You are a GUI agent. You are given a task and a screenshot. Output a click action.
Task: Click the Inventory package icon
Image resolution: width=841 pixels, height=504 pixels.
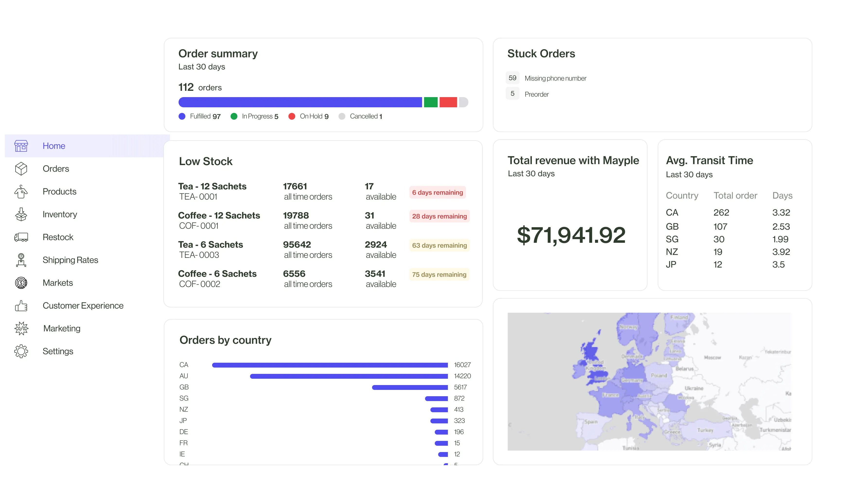pos(21,214)
